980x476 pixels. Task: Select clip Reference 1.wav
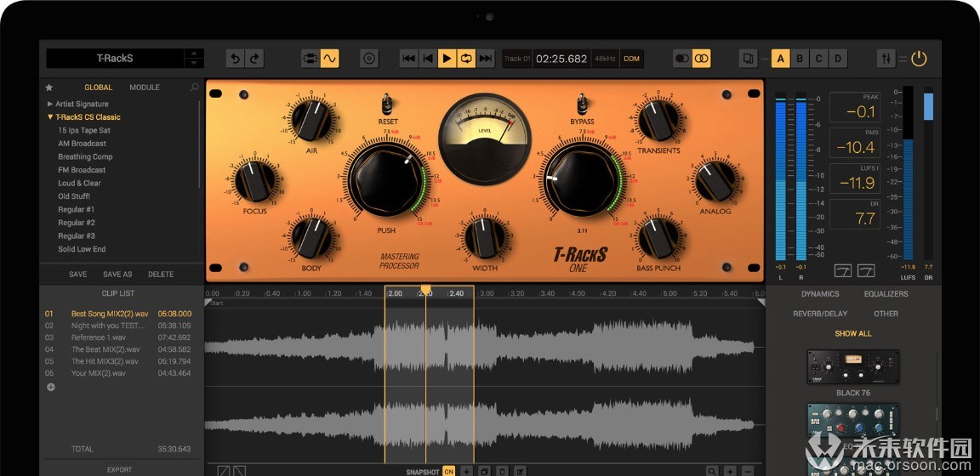point(118,337)
